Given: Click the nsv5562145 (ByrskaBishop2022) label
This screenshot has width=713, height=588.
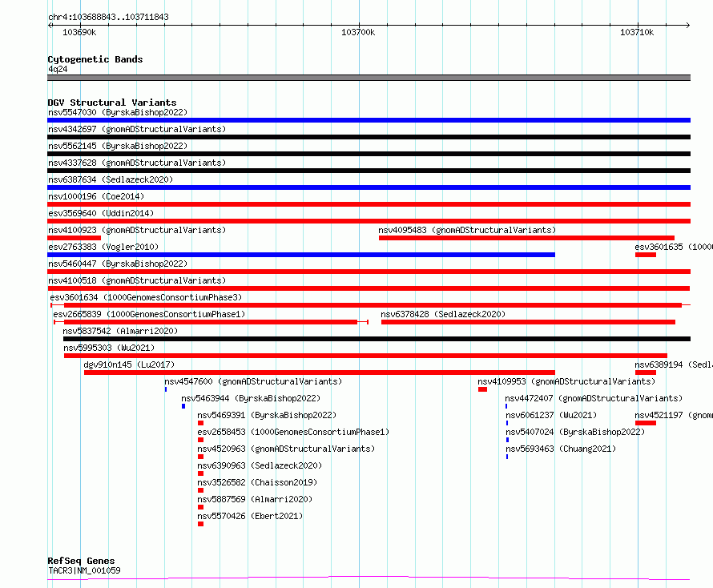Looking at the screenshot, I should point(118,146).
